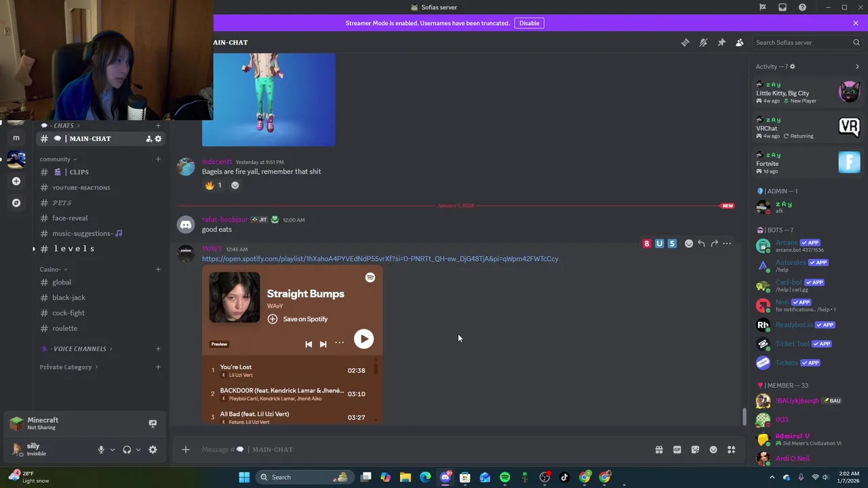Open the Threads icon in channel header

[685, 43]
